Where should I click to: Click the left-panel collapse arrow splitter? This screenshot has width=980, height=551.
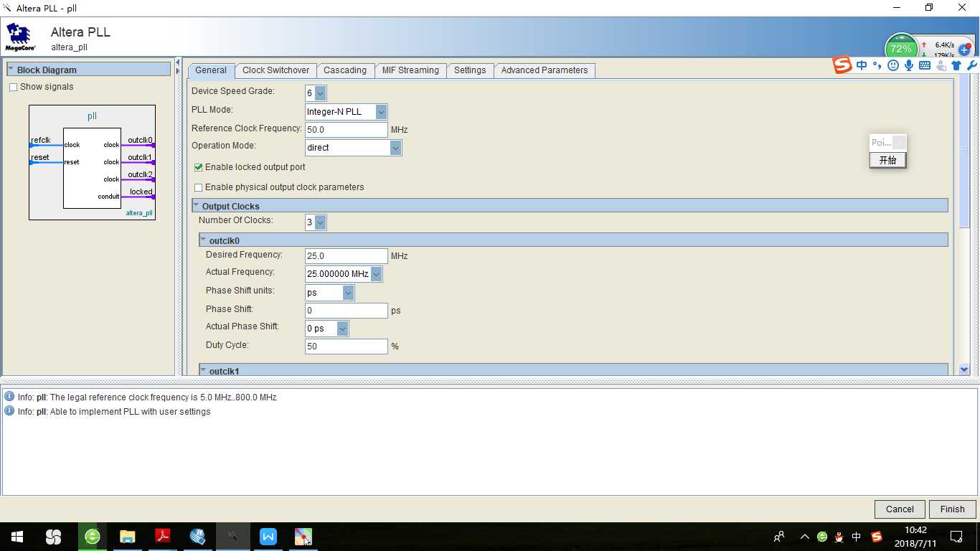pyautogui.click(x=178, y=64)
